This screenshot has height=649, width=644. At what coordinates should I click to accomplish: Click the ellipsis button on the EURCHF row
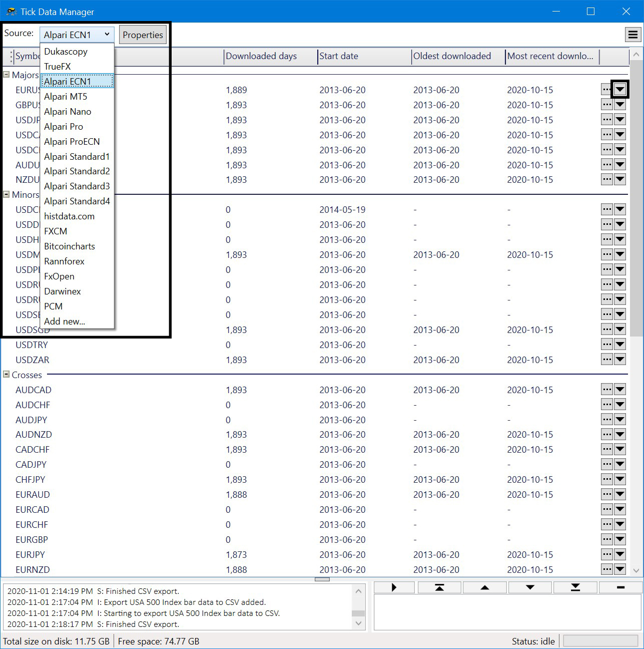(607, 524)
